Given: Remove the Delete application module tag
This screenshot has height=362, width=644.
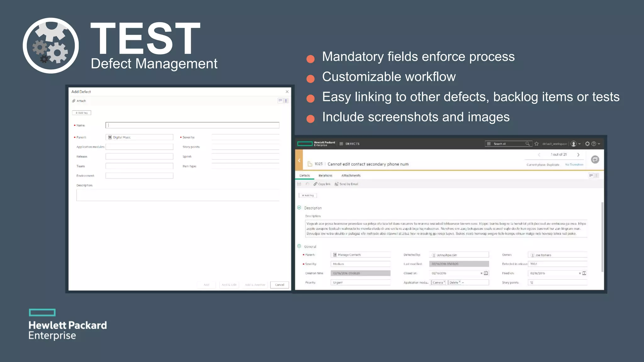Looking at the screenshot, I should click(x=459, y=282).
